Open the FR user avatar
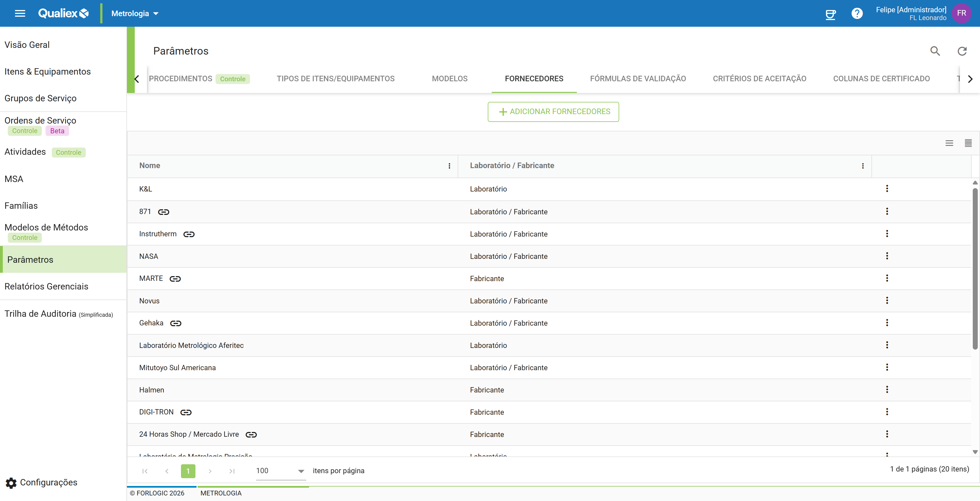980x501 pixels. pos(961,13)
